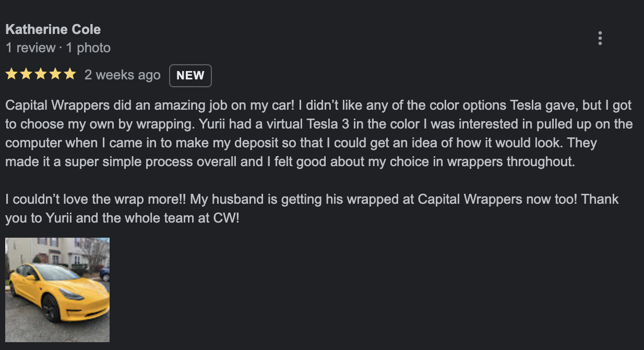
Task: Click the "1 review" count
Action: click(x=30, y=48)
